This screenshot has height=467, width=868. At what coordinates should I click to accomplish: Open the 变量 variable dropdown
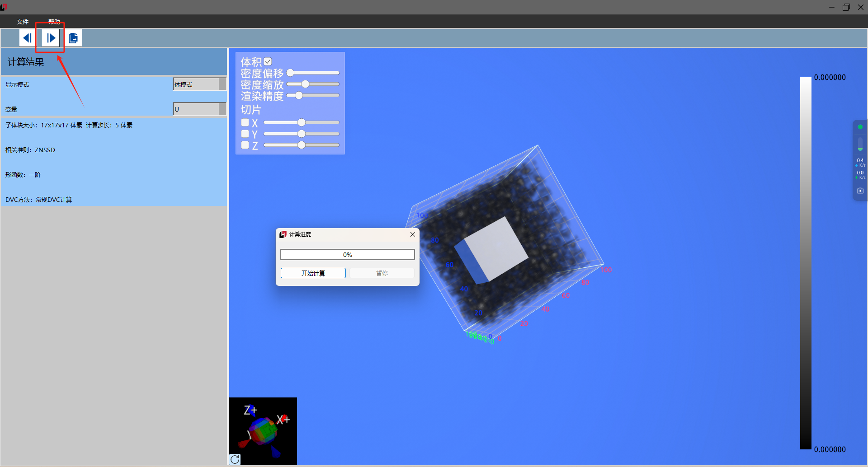[x=199, y=109]
